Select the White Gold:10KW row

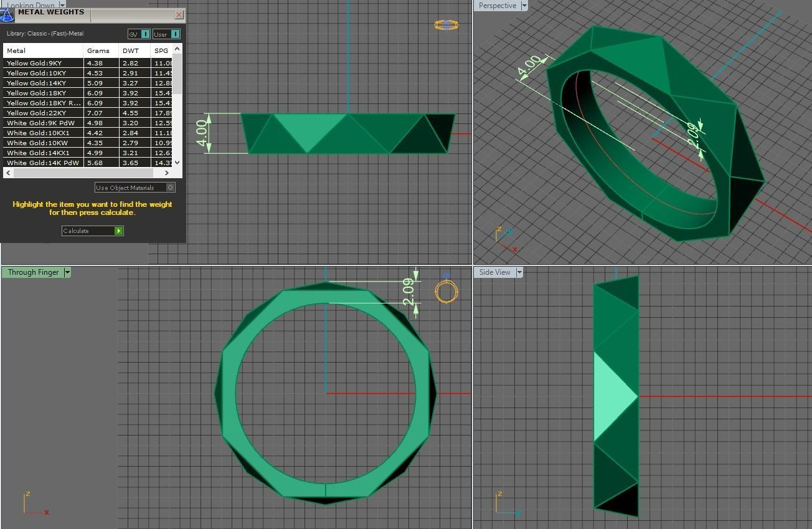click(x=88, y=143)
